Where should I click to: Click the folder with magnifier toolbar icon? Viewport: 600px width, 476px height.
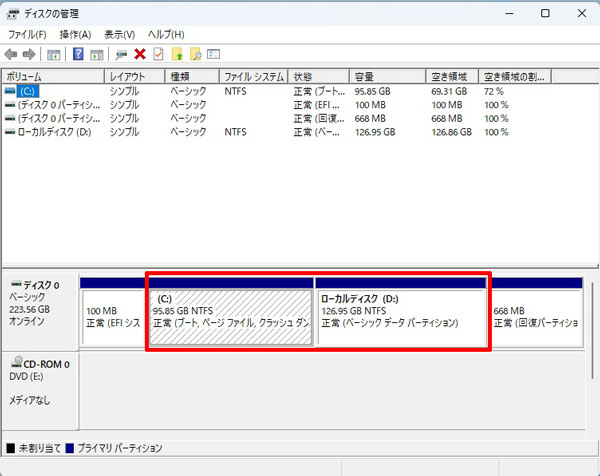tap(195, 54)
